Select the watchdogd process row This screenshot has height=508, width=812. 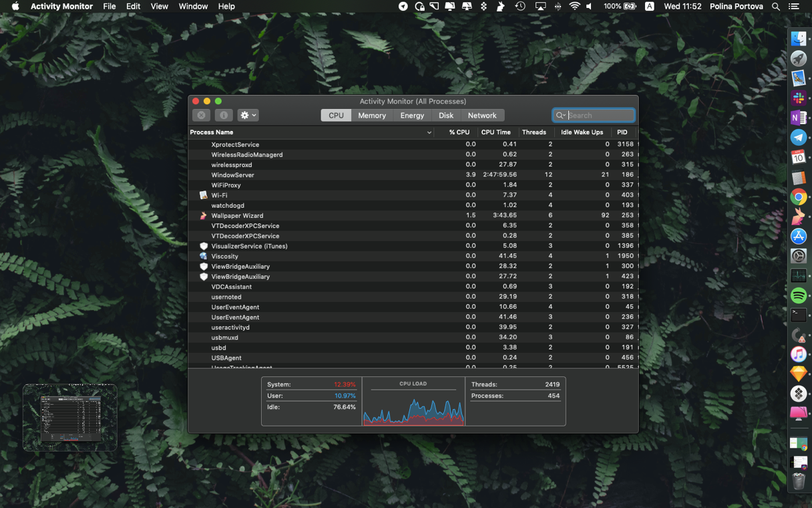[413, 205]
